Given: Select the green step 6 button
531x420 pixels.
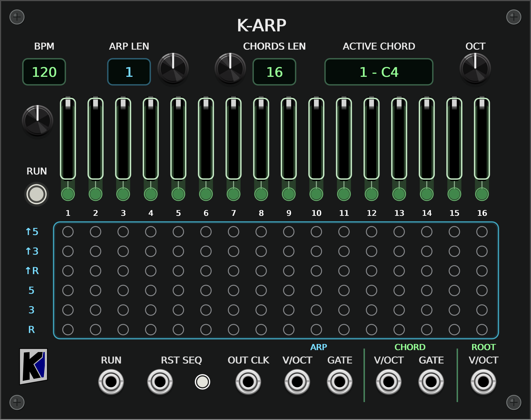Looking at the screenshot, I should tap(206, 194).
